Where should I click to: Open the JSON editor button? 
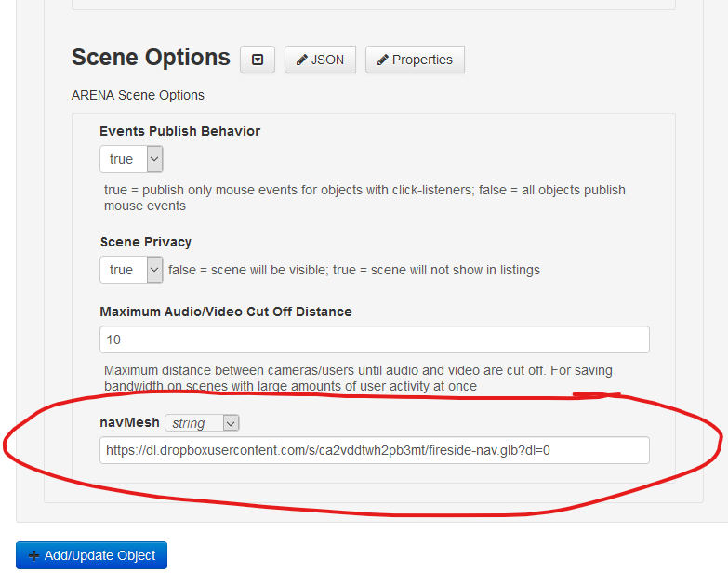coord(320,60)
